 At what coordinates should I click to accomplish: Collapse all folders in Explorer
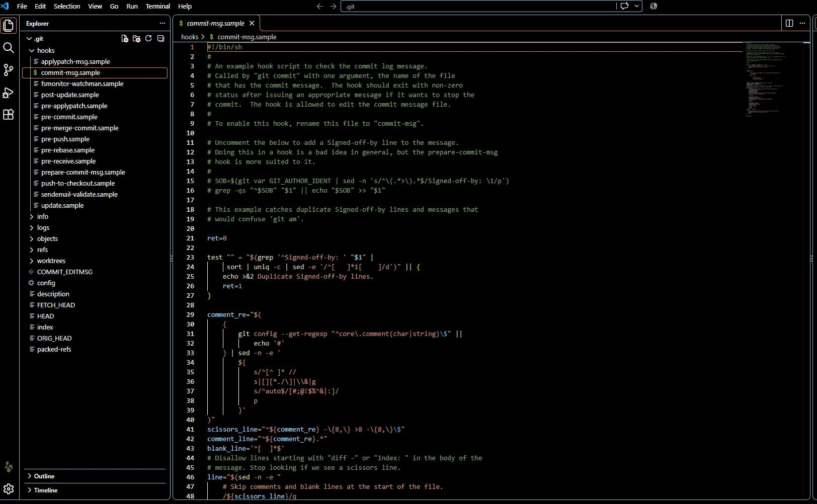(160, 39)
